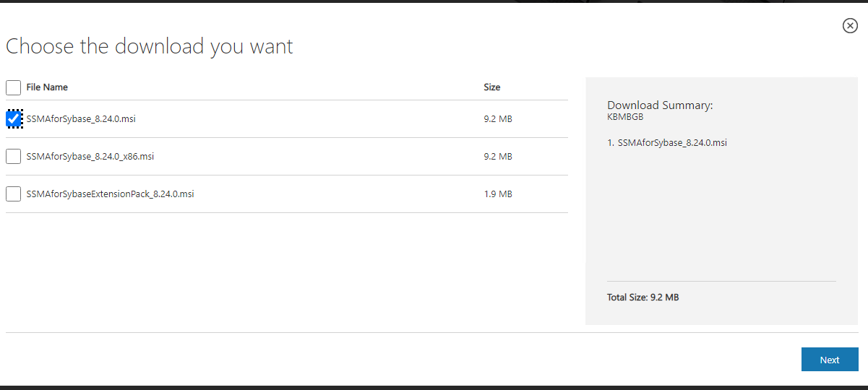Click the Total Size: 9.2 MB text
The width and height of the screenshot is (868, 390).
click(643, 298)
